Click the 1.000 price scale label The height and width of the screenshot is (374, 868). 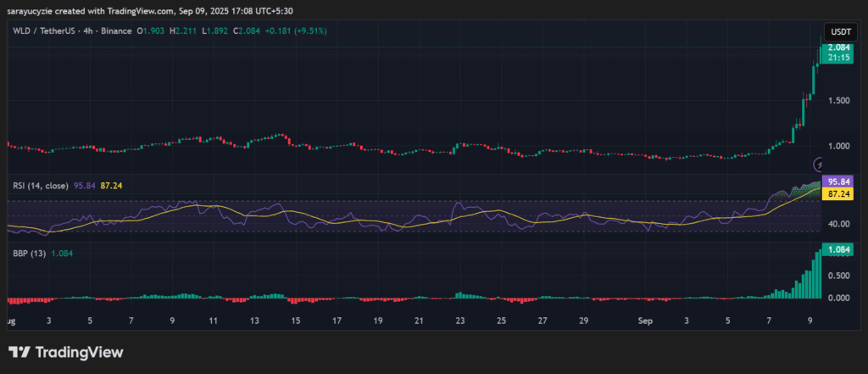(x=839, y=146)
